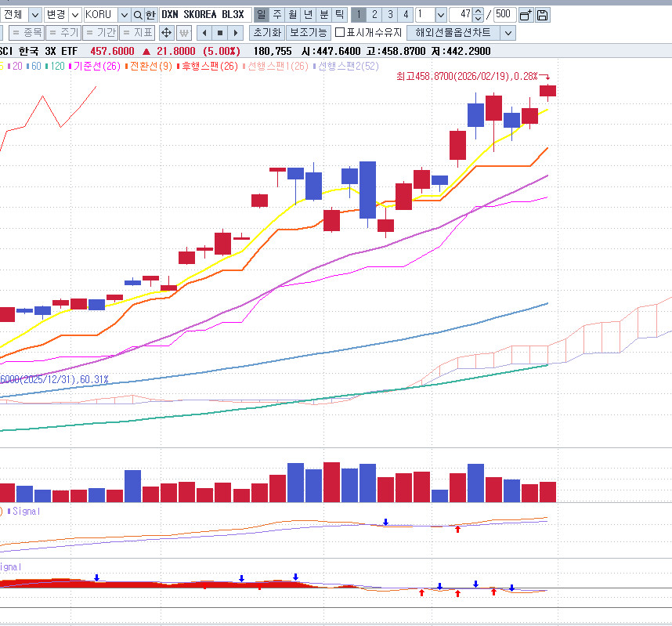Step chart backward with left arrow
Viewport: 672px width, 626px height.
(204, 33)
